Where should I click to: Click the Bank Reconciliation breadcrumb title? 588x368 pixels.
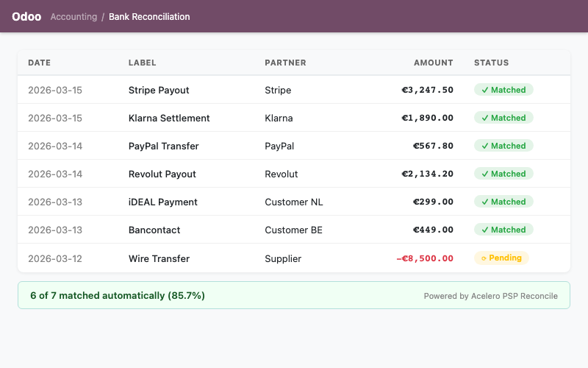(x=149, y=17)
